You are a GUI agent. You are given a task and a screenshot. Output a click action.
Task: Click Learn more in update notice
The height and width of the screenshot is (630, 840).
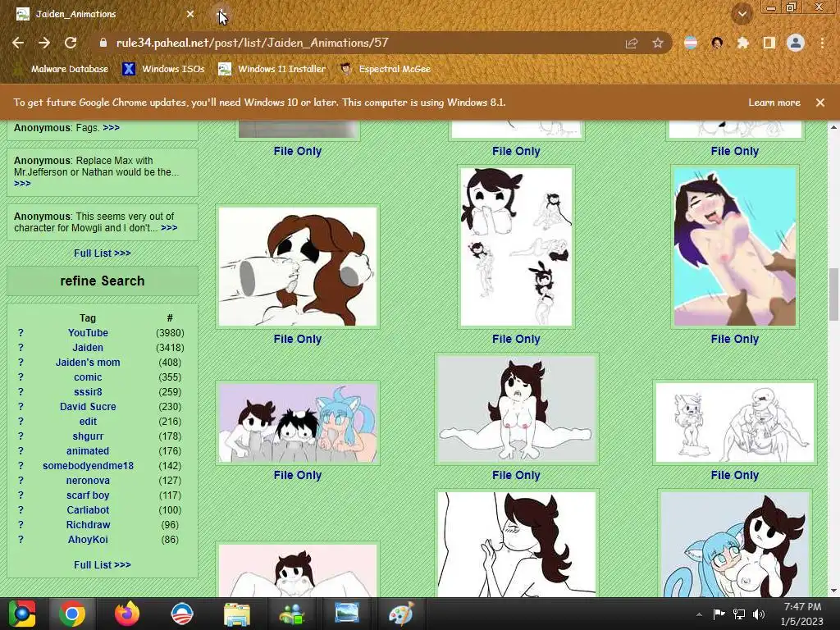point(774,103)
